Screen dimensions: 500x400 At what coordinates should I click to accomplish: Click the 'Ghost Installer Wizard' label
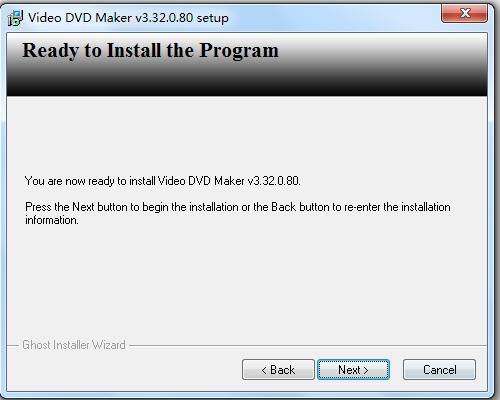tap(74, 345)
